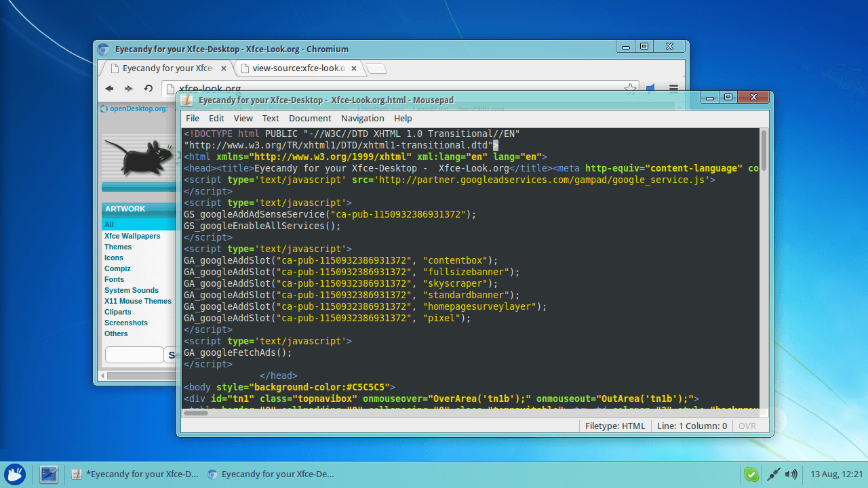Open Mousepad Text menu

click(271, 118)
